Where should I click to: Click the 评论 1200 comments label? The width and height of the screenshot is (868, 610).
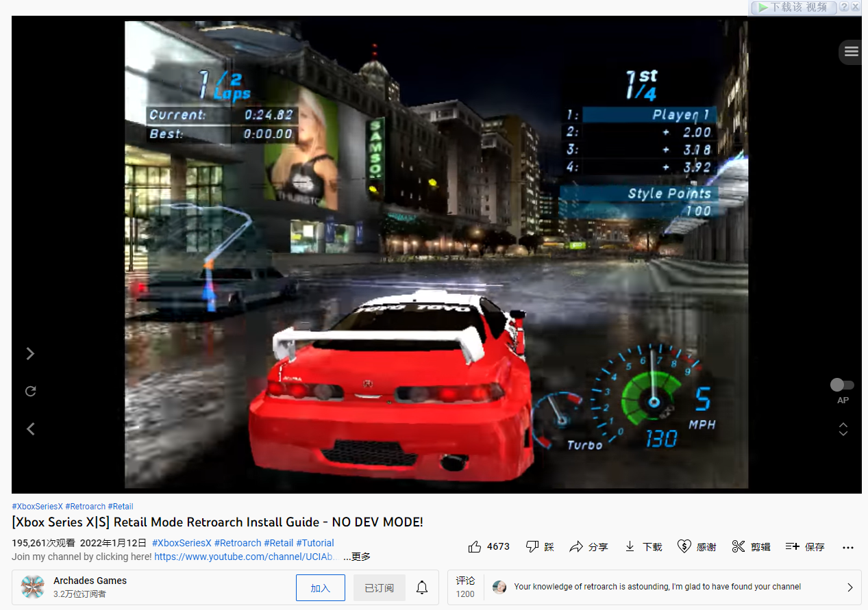pos(465,587)
